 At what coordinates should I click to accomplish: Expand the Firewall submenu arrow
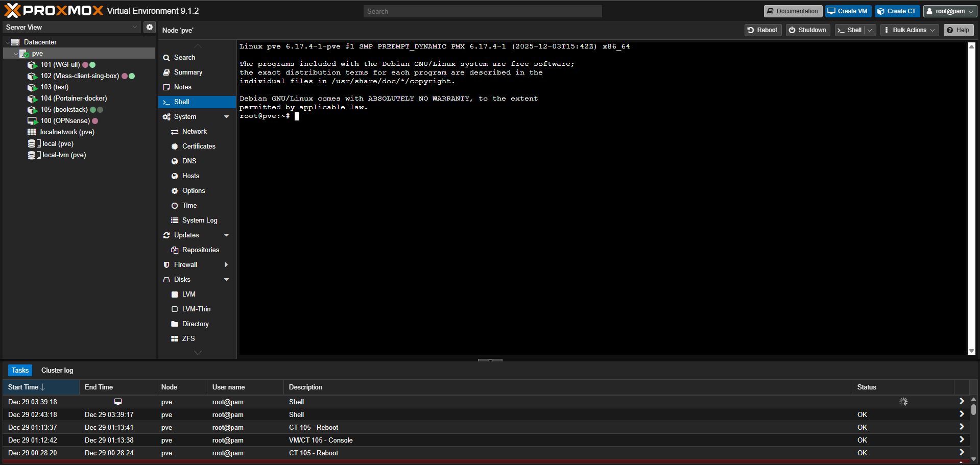coord(226,264)
